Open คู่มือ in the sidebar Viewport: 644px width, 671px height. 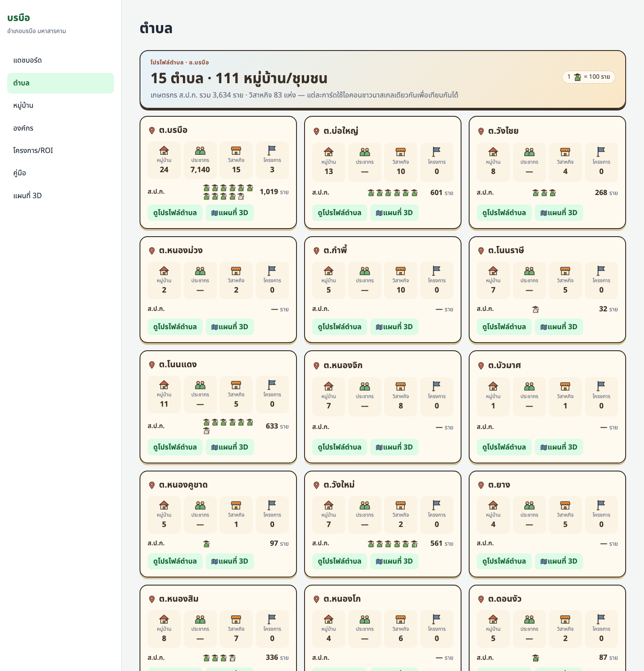pyautogui.click(x=61, y=173)
